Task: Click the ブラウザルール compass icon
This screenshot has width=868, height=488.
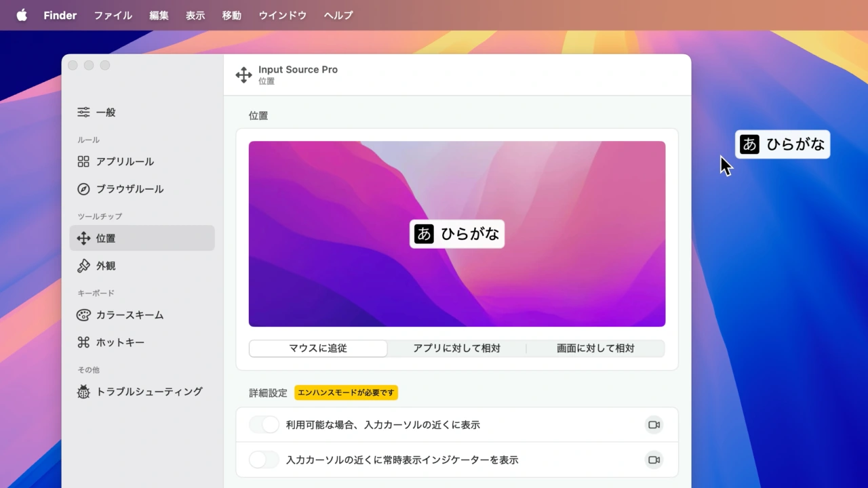Action: (x=83, y=189)
